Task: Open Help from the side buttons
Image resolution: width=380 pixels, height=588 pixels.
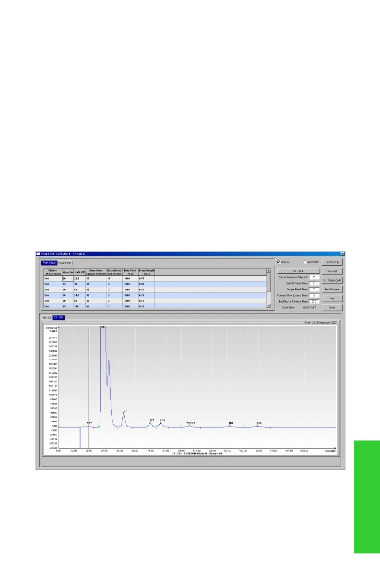Action: click(x=332, y=298)
